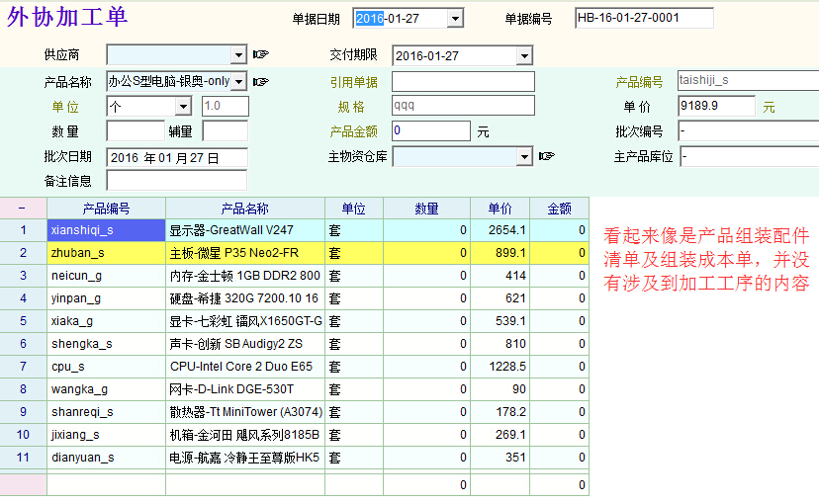Click the lookup hand icon beside 产品名称
Image resolution: width=819 pixels, height=504 pixels.
[261, 81]
